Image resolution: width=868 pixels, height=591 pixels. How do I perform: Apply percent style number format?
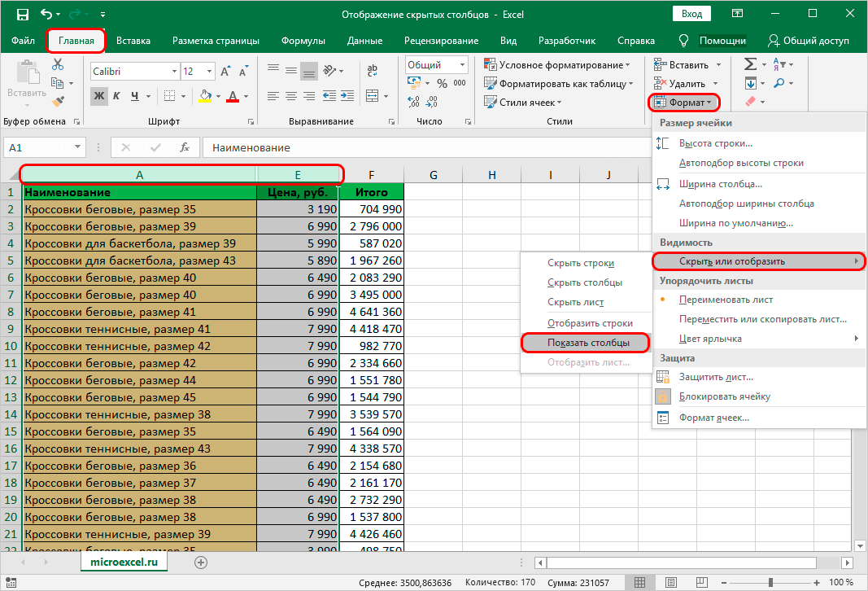tap(442, 83)
